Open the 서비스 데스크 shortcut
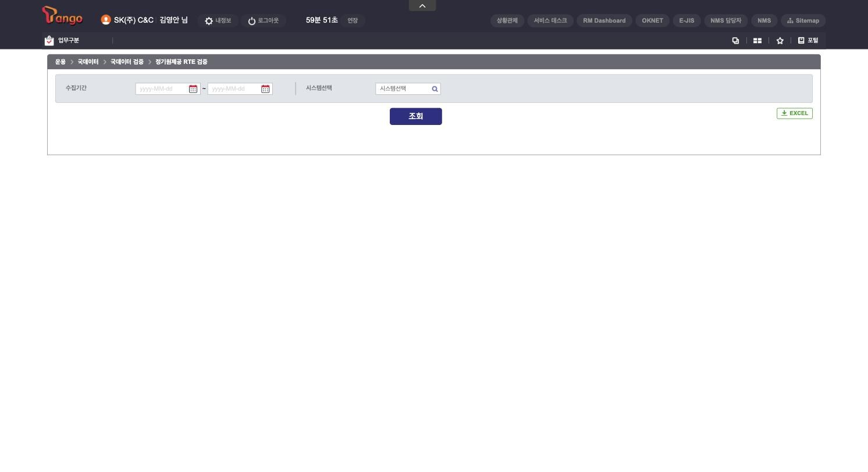This screenshot has height=472, width=868. (550, 20)
